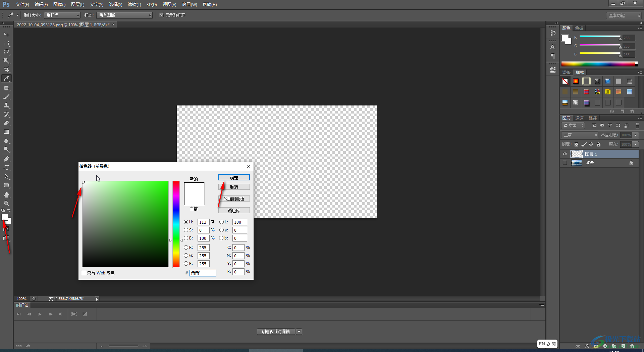Select the Rectangular Marquee tool
644x352 pixels.
point(6,43)
